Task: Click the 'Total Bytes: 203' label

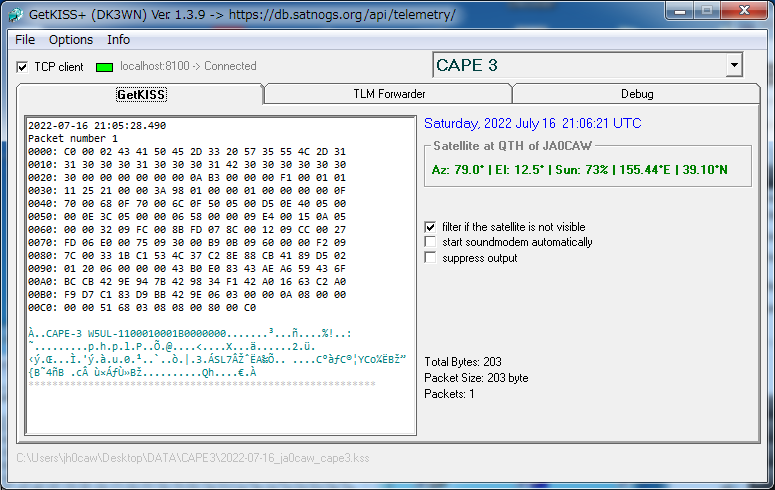Action: (463, 362)
